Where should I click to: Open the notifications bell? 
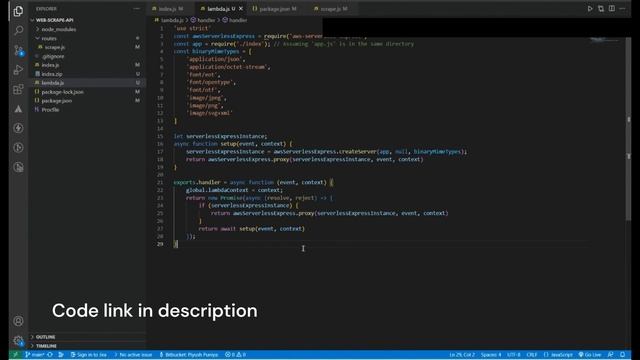622,355
